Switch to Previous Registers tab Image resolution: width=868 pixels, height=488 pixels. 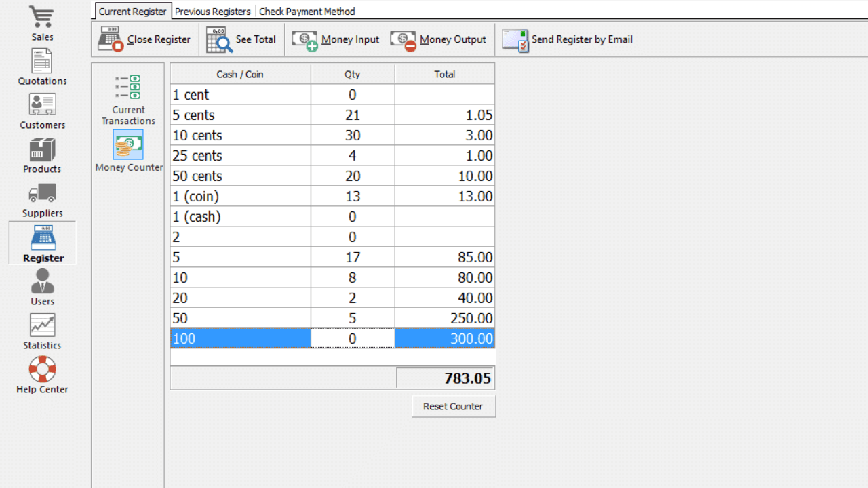(x=213, y=12)
